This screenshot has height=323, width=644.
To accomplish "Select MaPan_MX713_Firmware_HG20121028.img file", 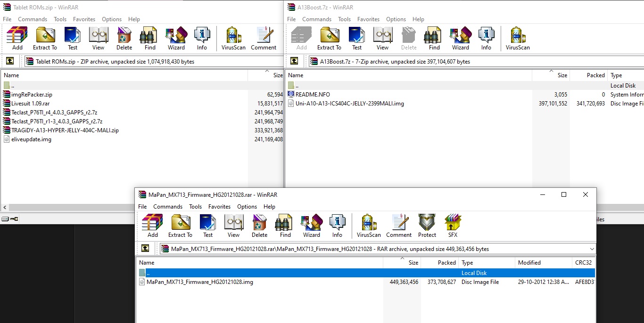I will tap(199, 282).
